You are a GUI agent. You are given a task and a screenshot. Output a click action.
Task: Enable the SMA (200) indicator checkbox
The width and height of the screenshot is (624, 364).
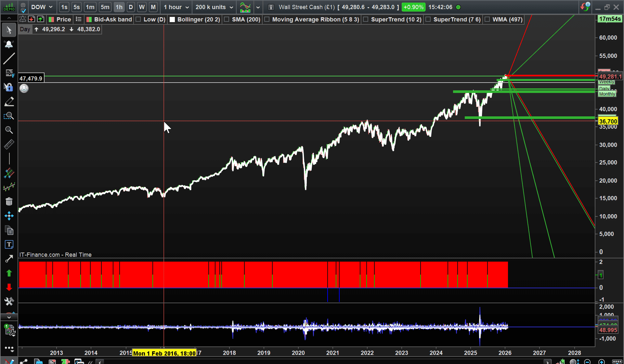(x=227, y=19)
